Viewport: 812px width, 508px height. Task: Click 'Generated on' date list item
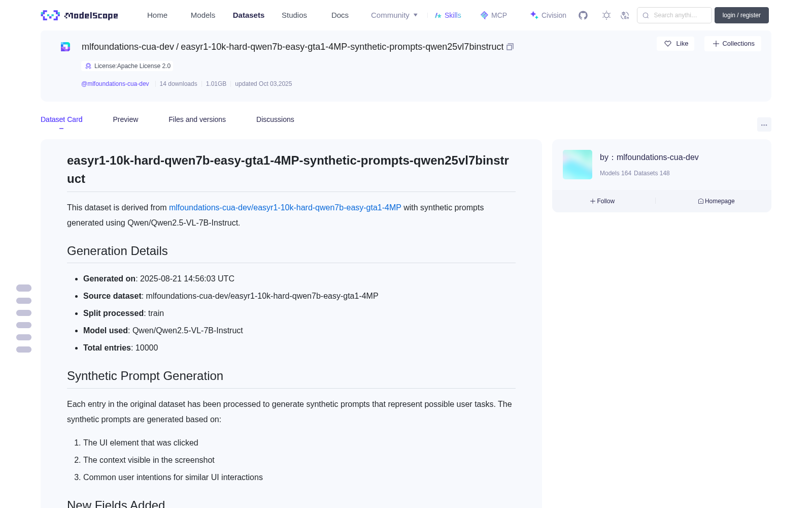[x=159, y=278]
